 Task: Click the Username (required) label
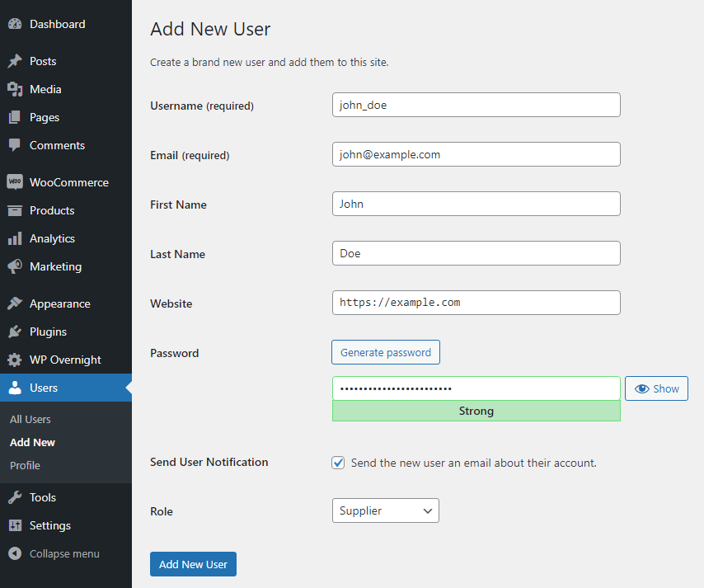[x=202, y=106]
